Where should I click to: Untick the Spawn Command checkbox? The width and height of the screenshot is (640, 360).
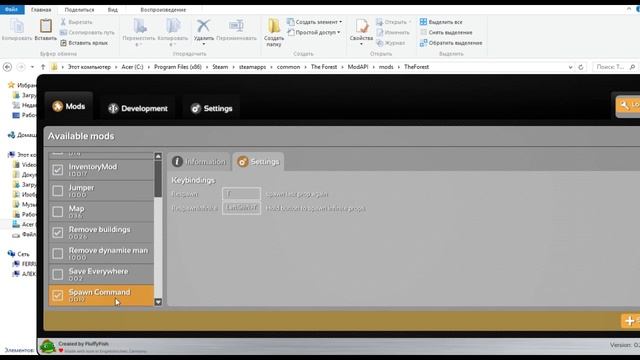click(58, 295)
